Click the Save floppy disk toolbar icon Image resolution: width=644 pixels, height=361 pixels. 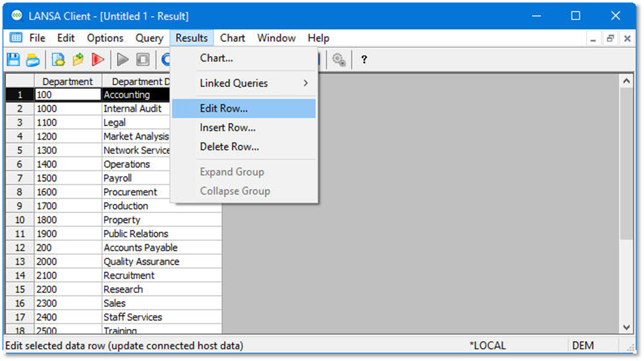click(14, 59)
